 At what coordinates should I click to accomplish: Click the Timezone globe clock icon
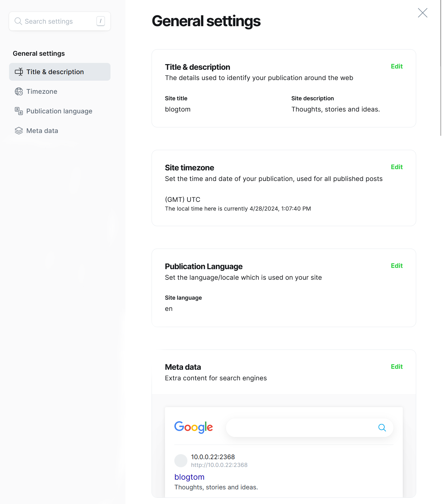[19, 92]
